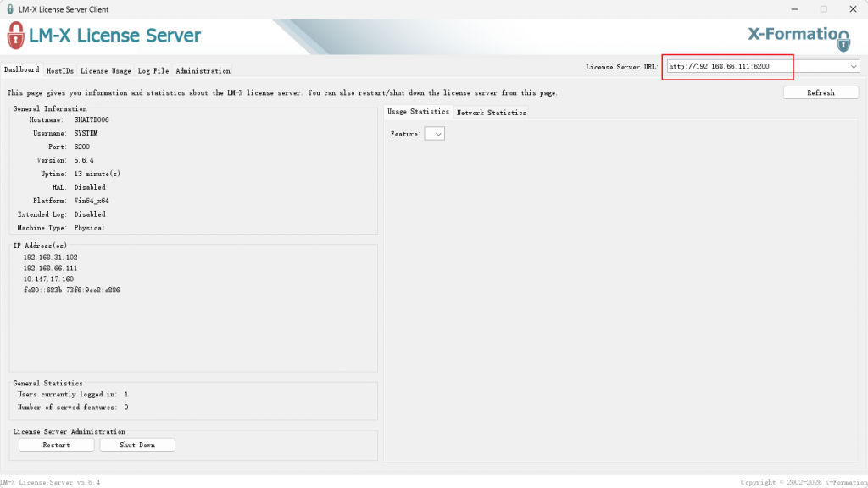The height and width of the screenshot is (488, 868).
Task: Select the 192.168.66.111 IP address entry
Action: click(x=51, y=268)
